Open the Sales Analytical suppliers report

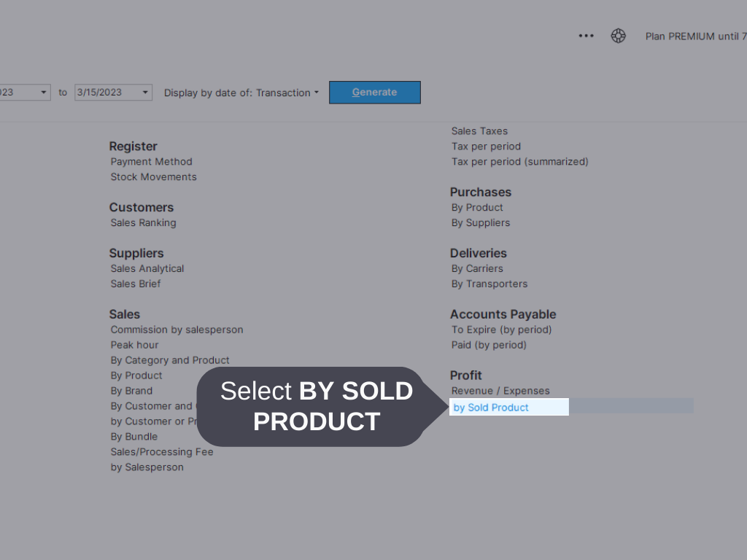coord(147,268)
